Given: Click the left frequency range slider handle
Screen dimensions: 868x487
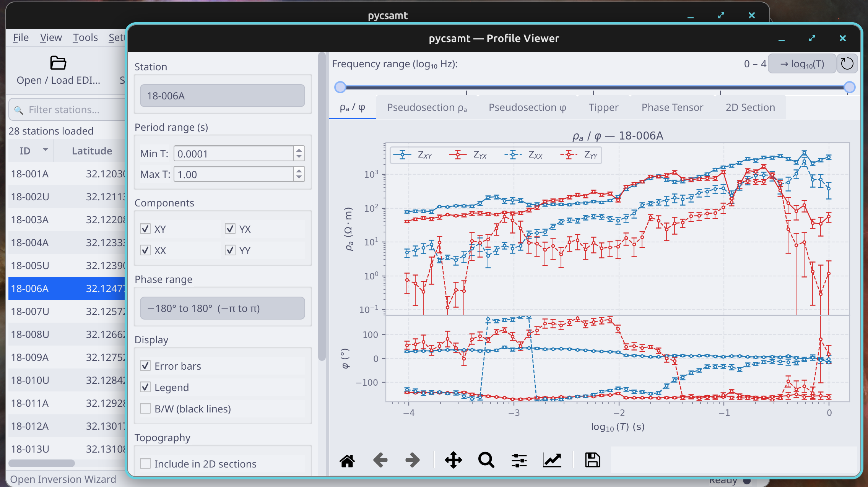Looking at the screenshot, I should (340, 87).
